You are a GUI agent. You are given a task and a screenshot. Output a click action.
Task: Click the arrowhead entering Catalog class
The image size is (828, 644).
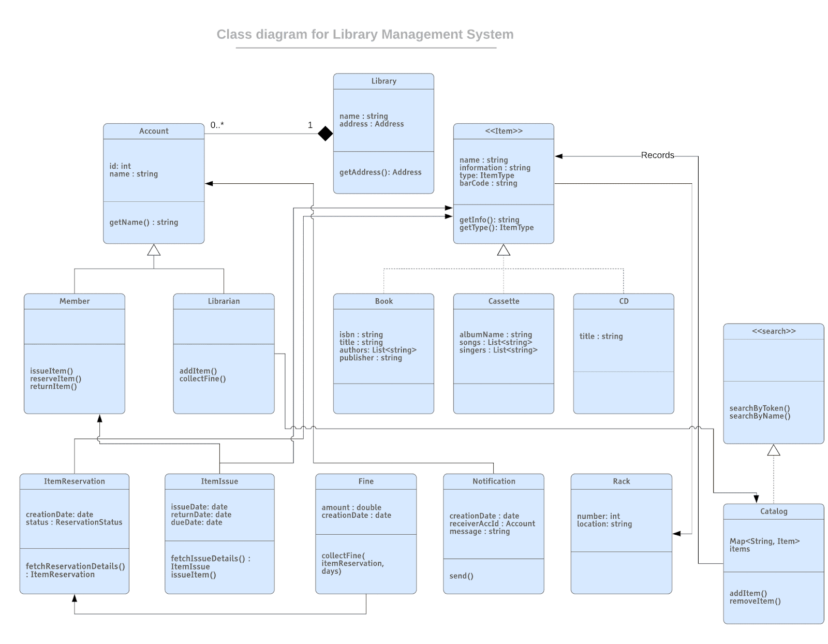[756, 499]
